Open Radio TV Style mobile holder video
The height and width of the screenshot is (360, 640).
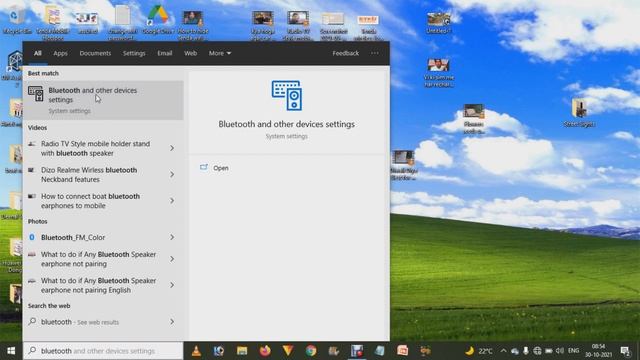pos(95,149)
